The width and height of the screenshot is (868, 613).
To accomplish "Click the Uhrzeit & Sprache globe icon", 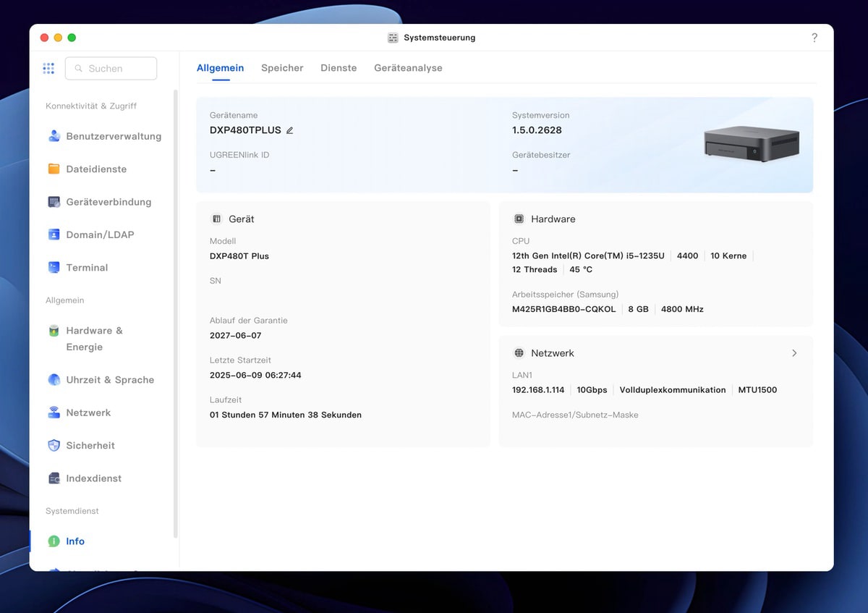I will coord(54,380).
